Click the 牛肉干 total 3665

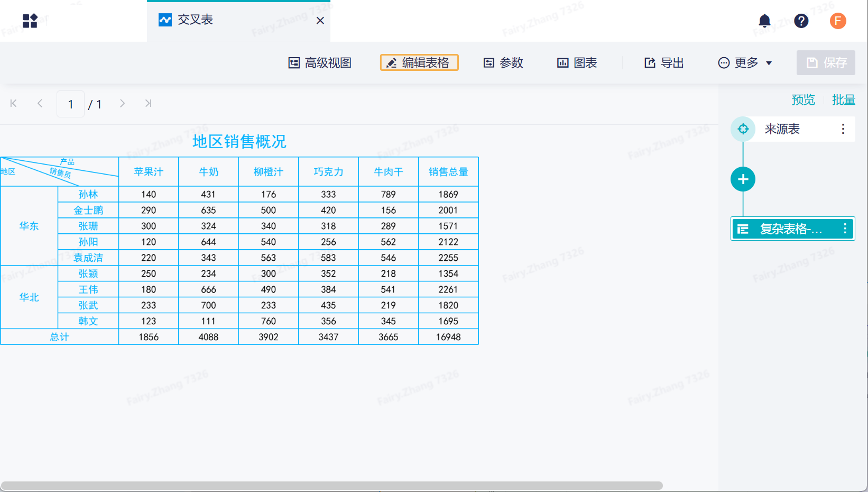pyautogui.click(x=389, y=337)
